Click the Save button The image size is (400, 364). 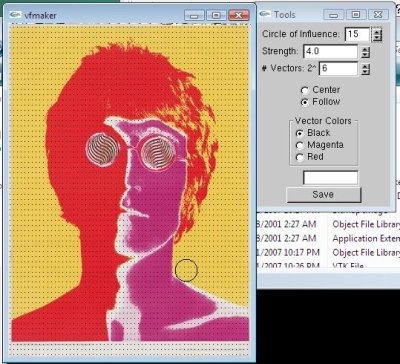pyautogui.click(x=323, y=195)
